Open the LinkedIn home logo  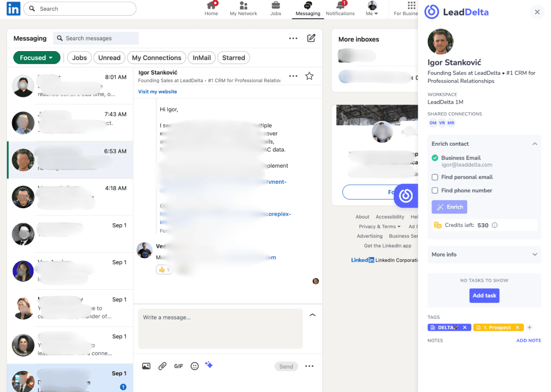coord(13,9)
